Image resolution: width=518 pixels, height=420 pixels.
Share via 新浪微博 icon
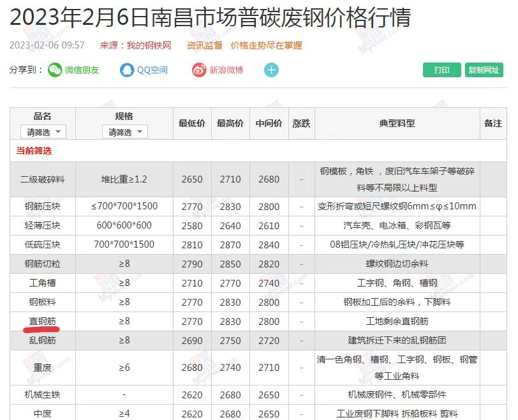pyautogui.click(x=200, y=70)
